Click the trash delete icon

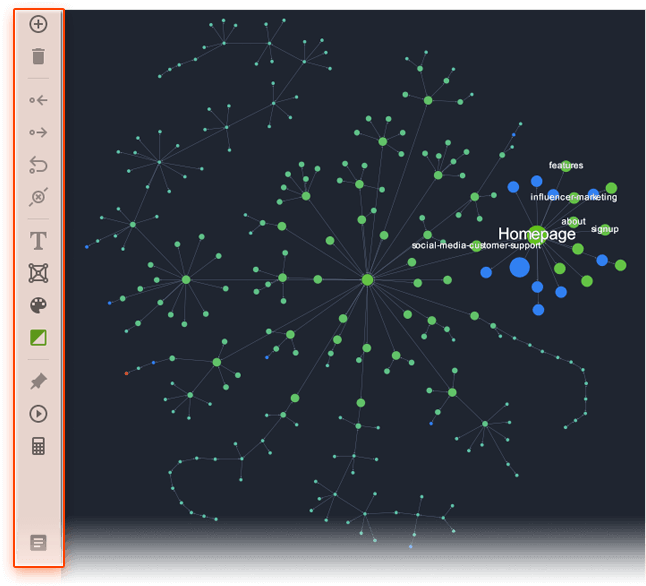(39, 57)
